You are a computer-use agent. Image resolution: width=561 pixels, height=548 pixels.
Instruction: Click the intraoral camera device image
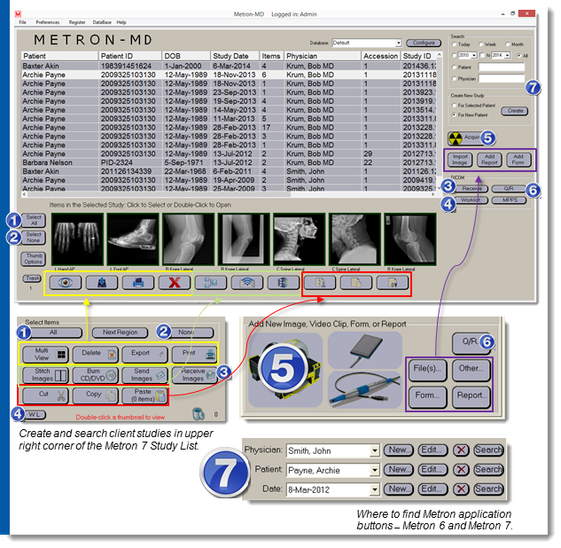coord(365,390)
